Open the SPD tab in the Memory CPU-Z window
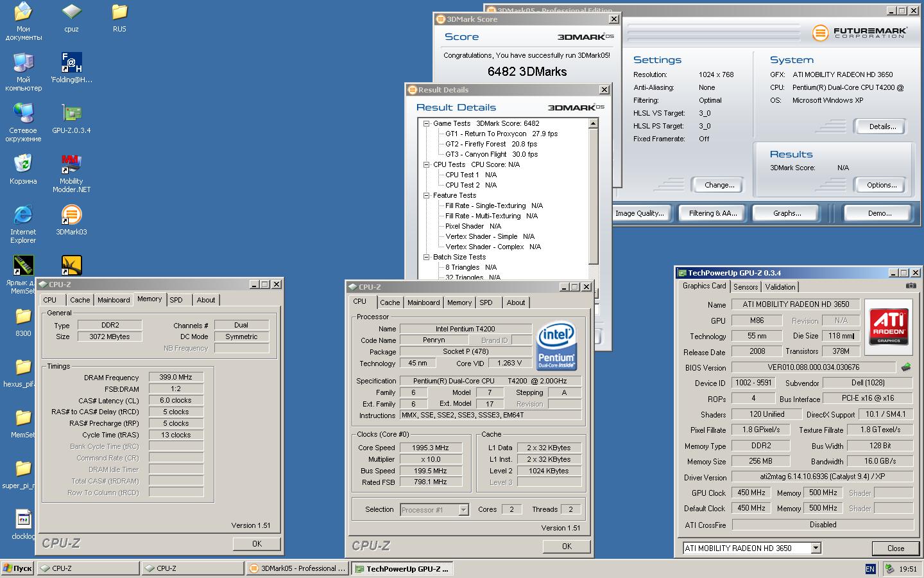 (176, 300)
